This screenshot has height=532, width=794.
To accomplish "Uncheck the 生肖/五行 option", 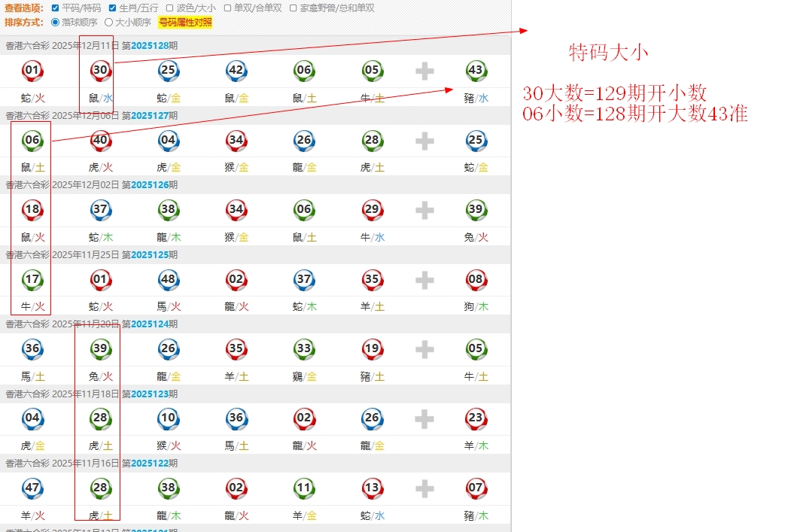I will pos(113,8).
